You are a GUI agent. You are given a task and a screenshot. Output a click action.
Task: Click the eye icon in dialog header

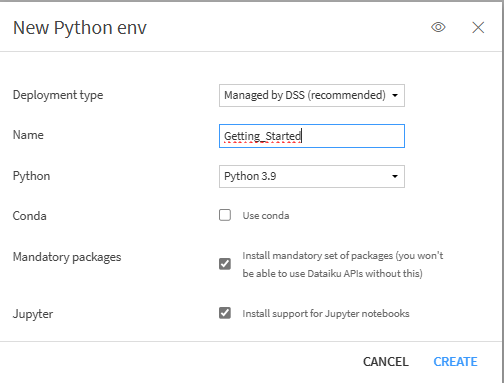[x=438, y=27]
